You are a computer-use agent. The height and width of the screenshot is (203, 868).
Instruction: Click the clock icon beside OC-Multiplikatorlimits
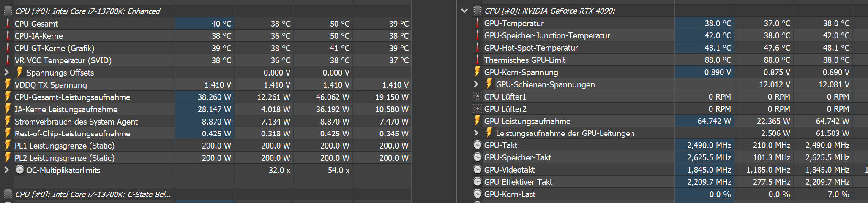[x=19, y=170]
